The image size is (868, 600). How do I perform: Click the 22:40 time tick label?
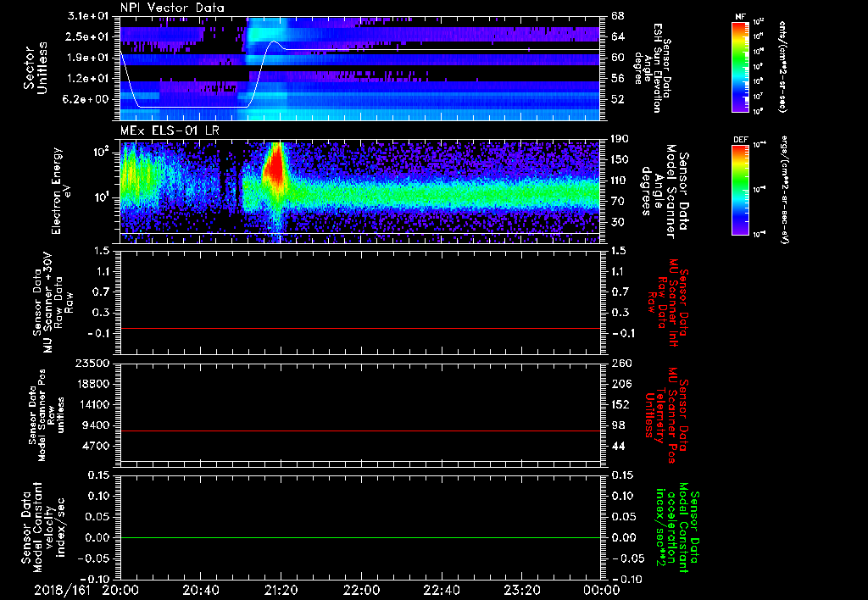441,590
